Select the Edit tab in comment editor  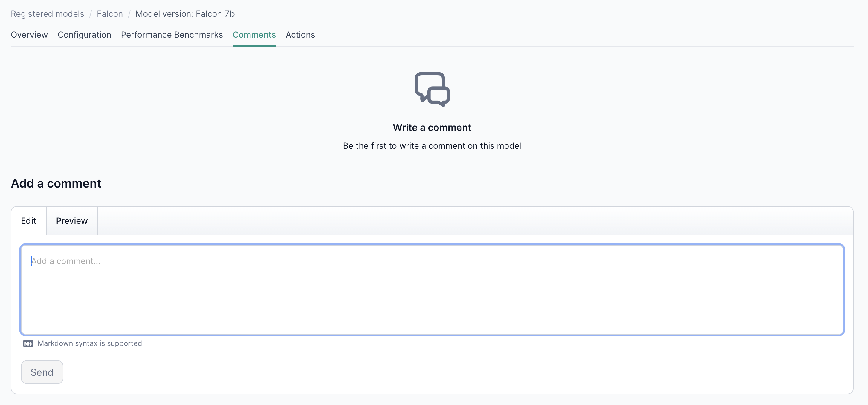[28, 221]
